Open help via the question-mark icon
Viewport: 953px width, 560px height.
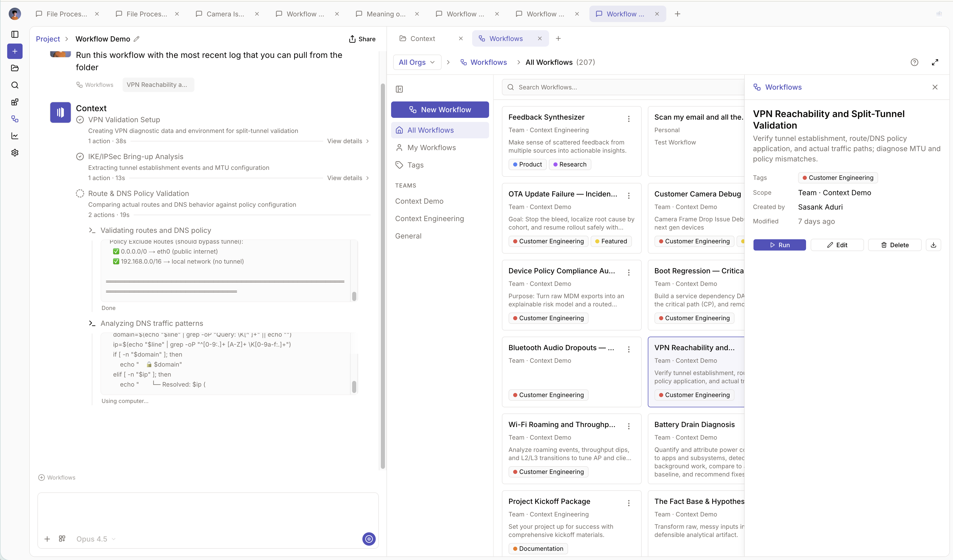[x=915, y=62]
